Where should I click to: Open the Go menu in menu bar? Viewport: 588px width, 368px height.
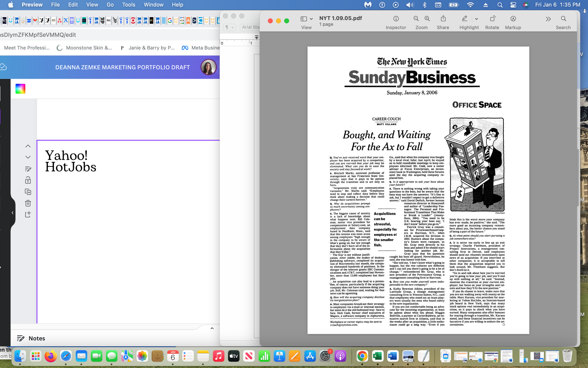[x=110, y=5]
